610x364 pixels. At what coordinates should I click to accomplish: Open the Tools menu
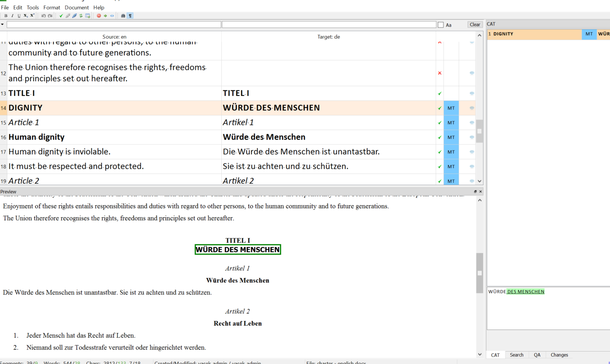33,7
